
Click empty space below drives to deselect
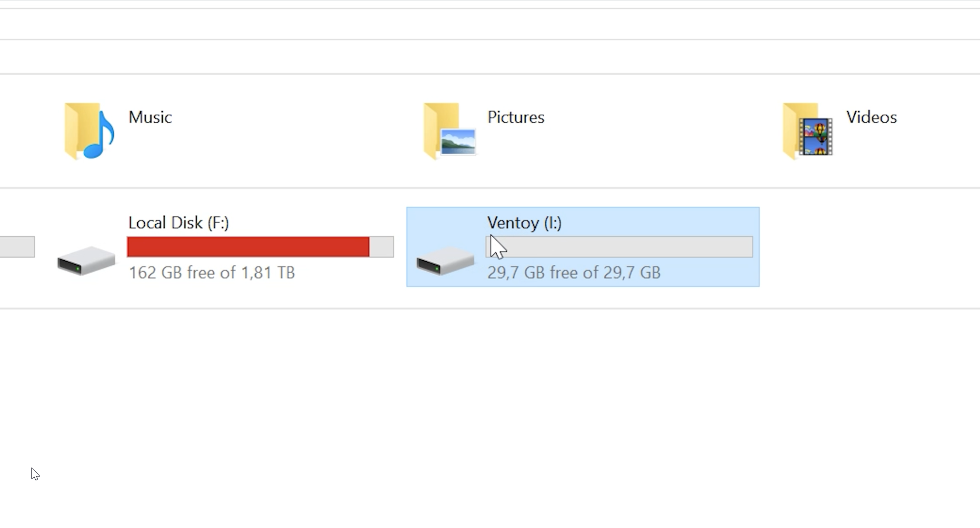click(476, 405)
